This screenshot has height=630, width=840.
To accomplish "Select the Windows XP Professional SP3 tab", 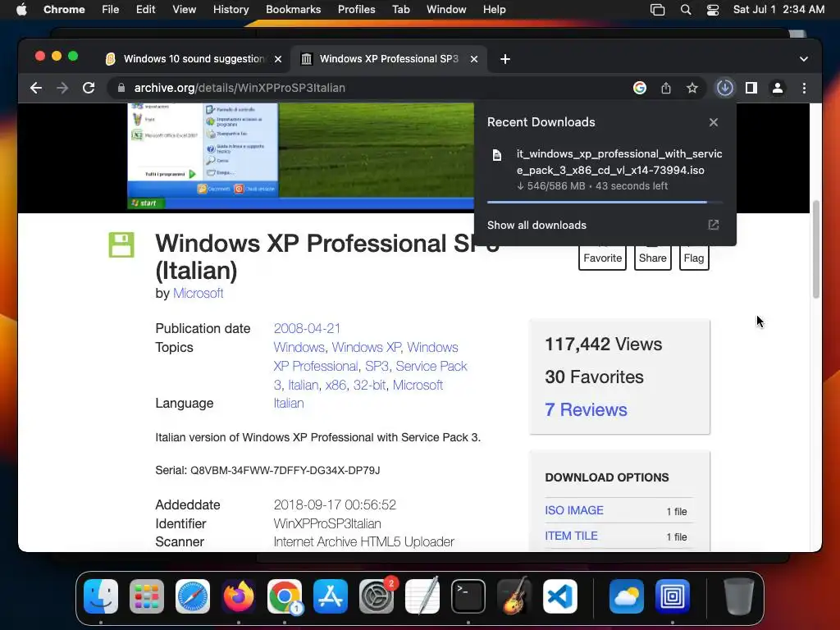I will click(388, 59).
